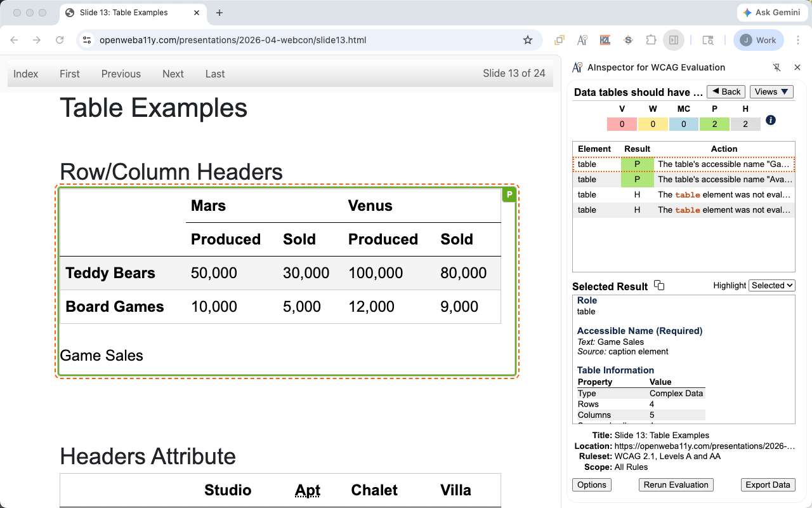Click the green P badge on table
812x508 pixels.
[509, 195]
